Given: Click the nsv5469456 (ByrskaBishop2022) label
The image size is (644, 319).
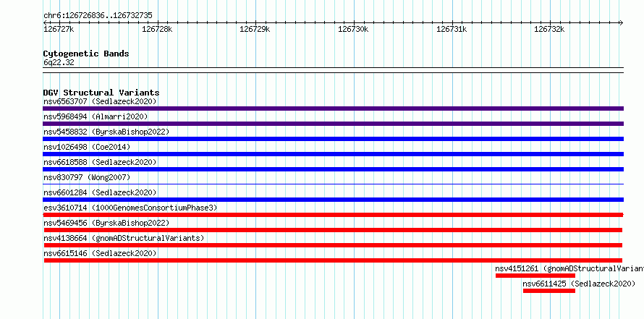Looking at the screenshot, I should [106, 223].
